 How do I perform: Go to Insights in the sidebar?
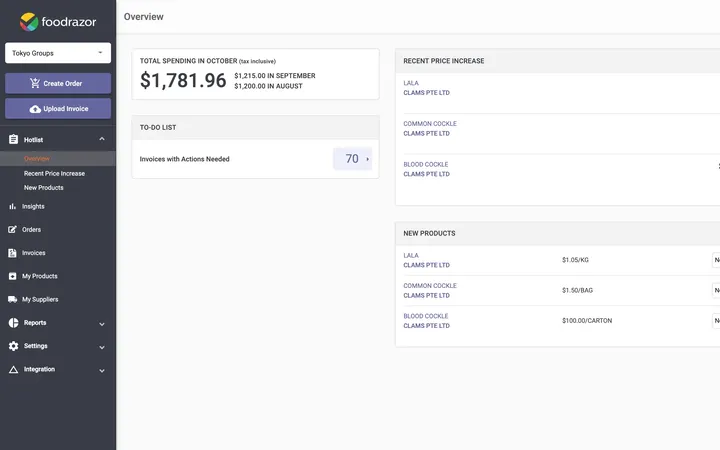tap(33, 207)
